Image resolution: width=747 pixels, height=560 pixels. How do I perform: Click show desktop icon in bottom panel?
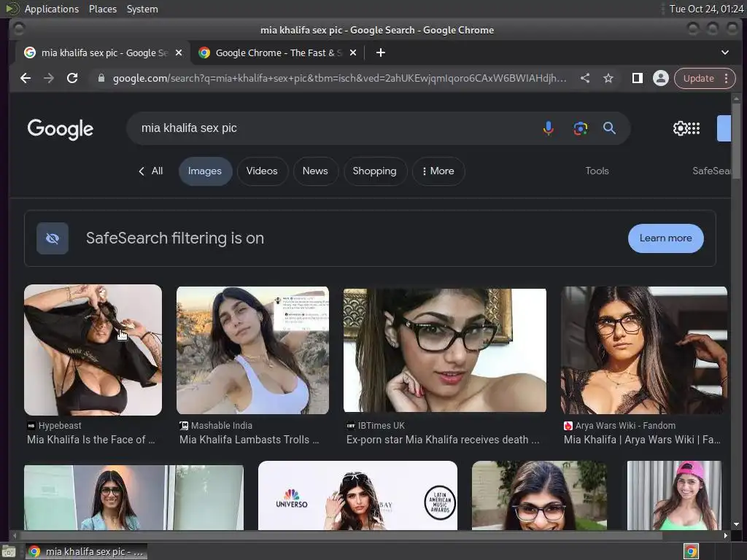(x=9, y=551)
